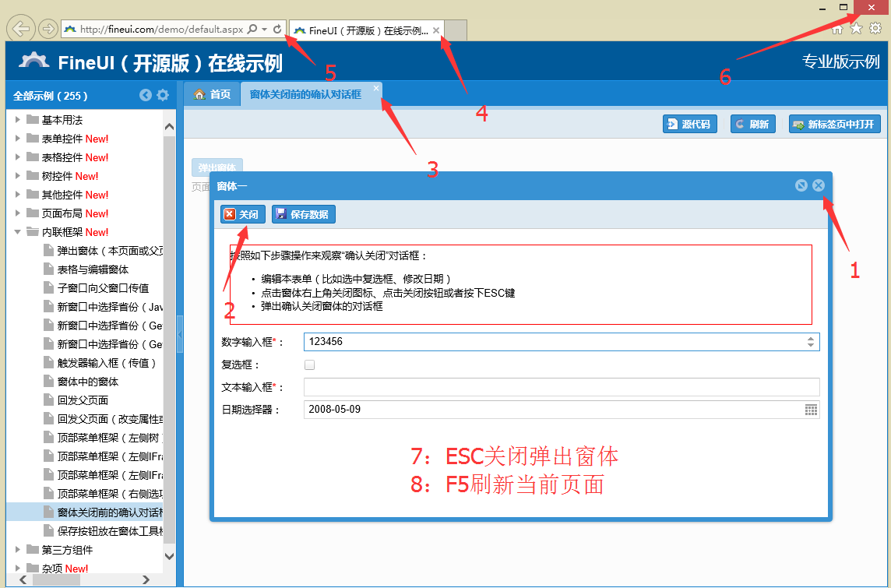Click the URL address bar field
Screen dimensions: 891x588
tap(161, 29)
